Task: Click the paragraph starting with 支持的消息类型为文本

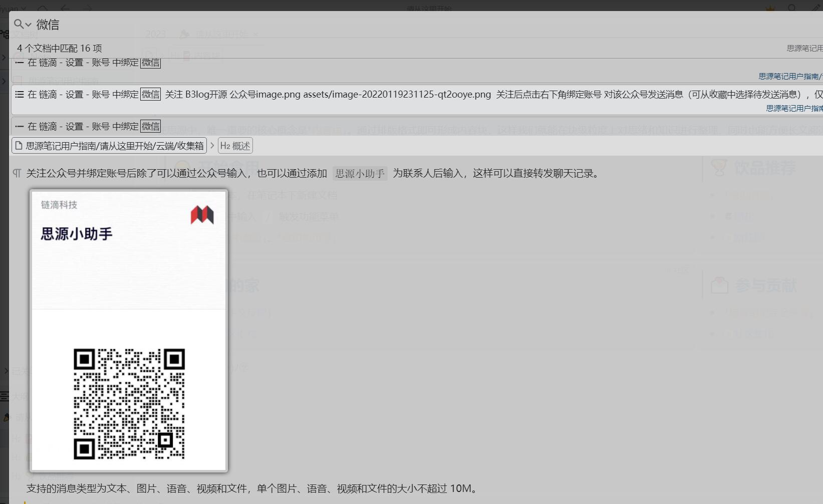Action: (253, 488)
